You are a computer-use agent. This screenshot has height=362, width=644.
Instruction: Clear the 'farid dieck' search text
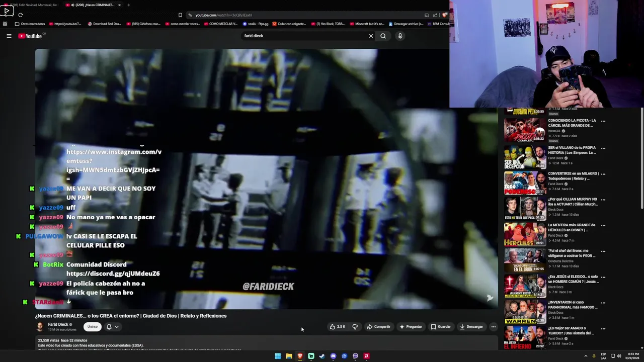pos(371,36)
